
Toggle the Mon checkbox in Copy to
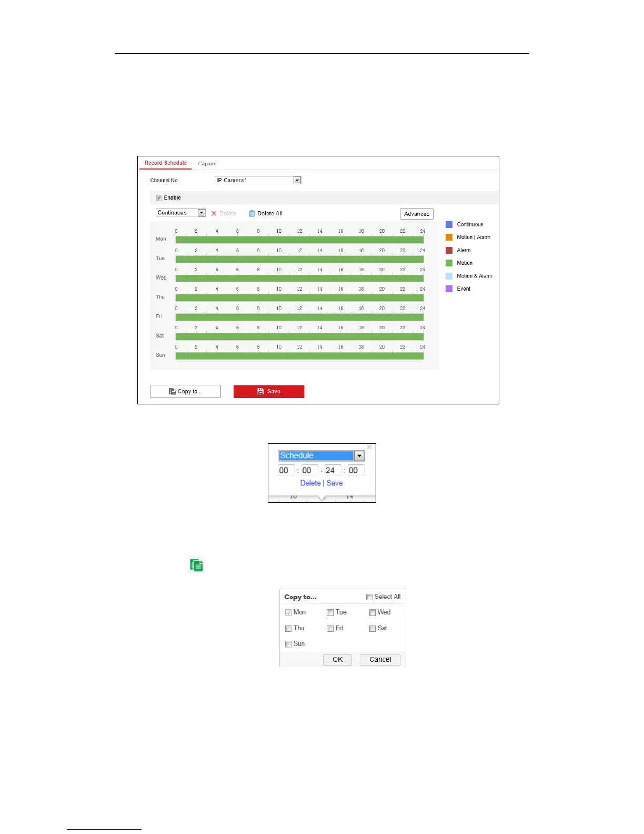click(288, 613)
